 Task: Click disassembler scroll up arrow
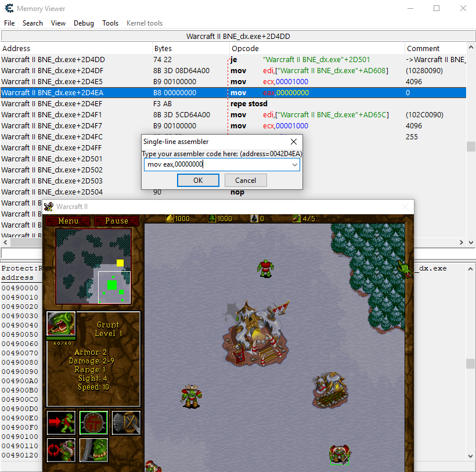[x=471, y=48]
